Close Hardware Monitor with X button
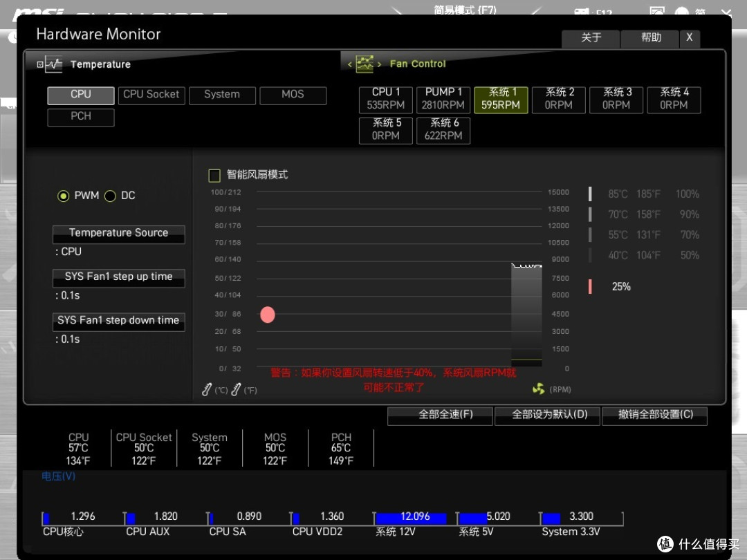The image size is (747, 560). pyautogui.click(x=690, y=38)
